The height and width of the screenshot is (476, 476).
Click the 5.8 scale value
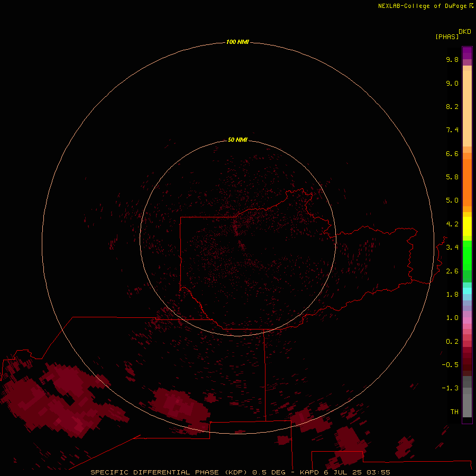click(x=452, y=177)
